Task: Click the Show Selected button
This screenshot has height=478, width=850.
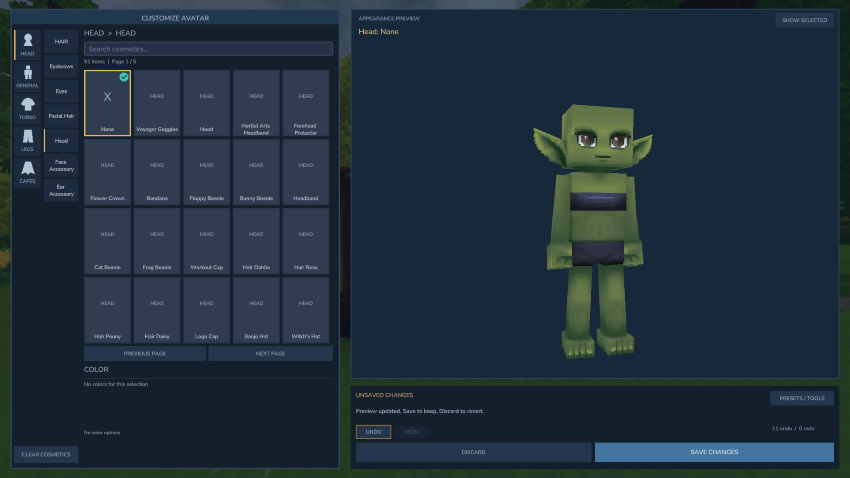Action: point(804,20)
